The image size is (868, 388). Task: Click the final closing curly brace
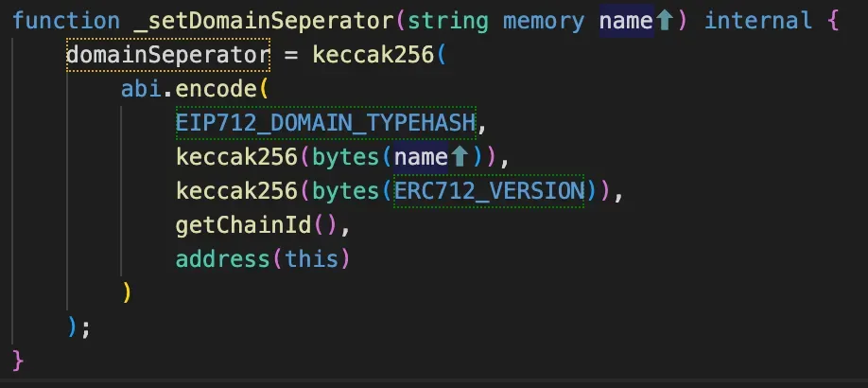(x=18, y=361)
